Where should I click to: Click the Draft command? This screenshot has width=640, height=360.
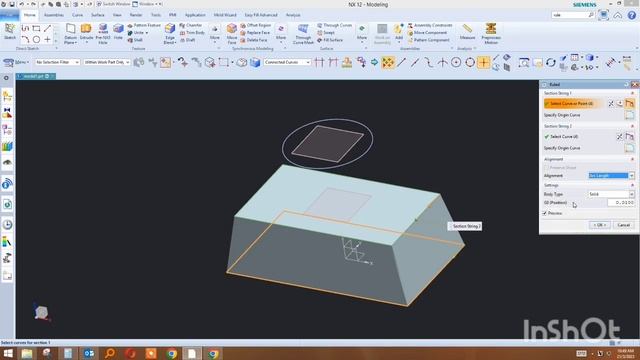click(187, 40)
